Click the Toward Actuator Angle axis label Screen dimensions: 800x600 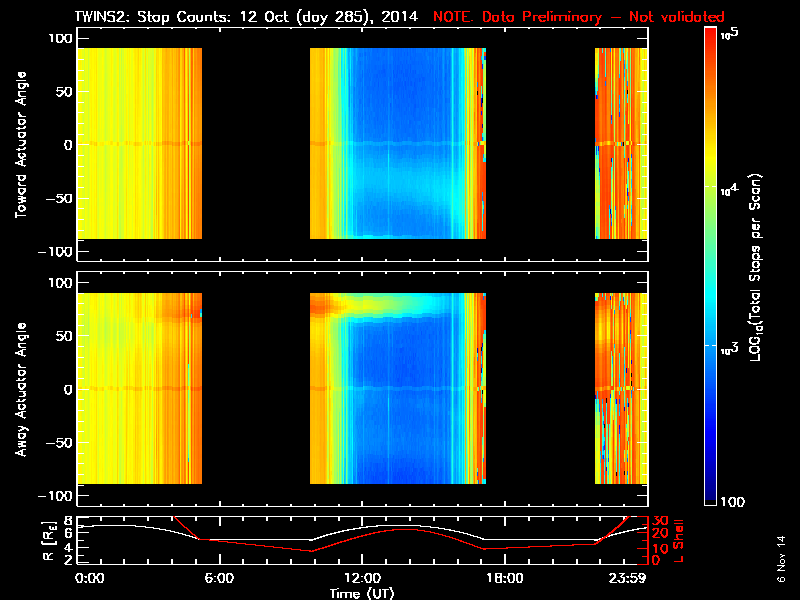pos(21,145)
